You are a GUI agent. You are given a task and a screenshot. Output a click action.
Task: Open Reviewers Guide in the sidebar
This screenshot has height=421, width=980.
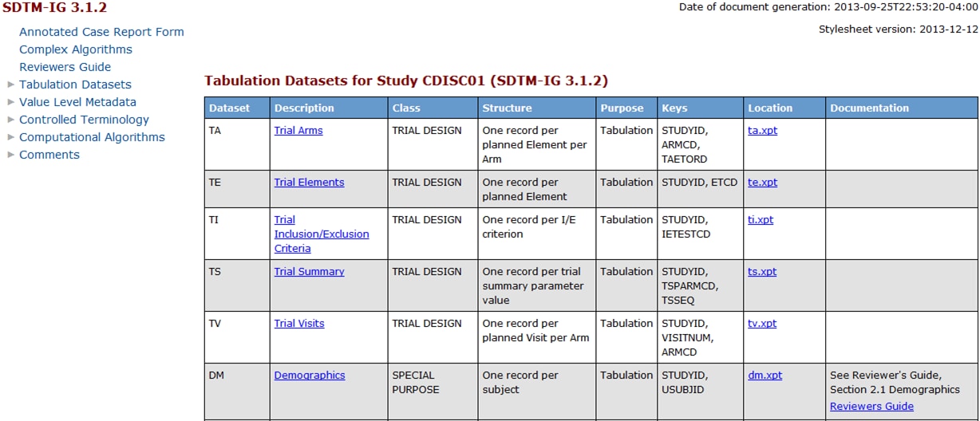click(65, 67)
